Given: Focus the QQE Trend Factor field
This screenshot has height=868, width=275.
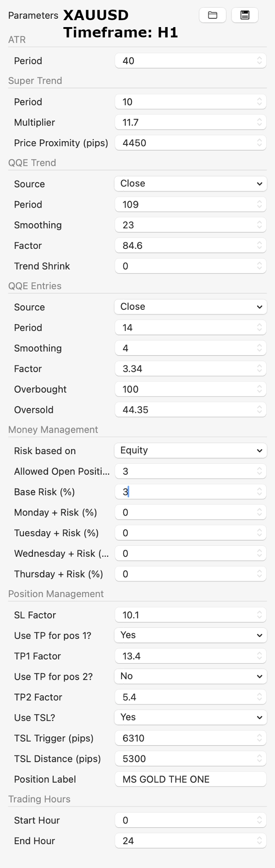Looking at the screenshot, I should tap(186, 246).
